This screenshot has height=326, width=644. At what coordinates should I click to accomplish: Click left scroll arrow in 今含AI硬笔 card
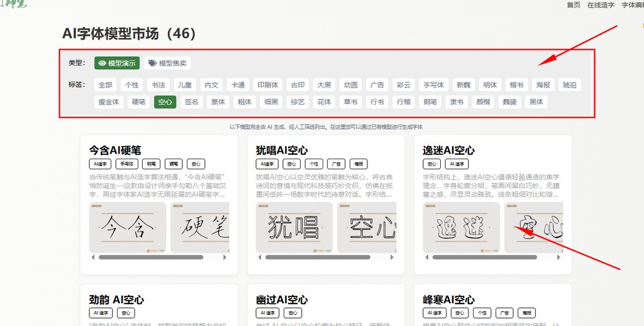click(93, 257)
